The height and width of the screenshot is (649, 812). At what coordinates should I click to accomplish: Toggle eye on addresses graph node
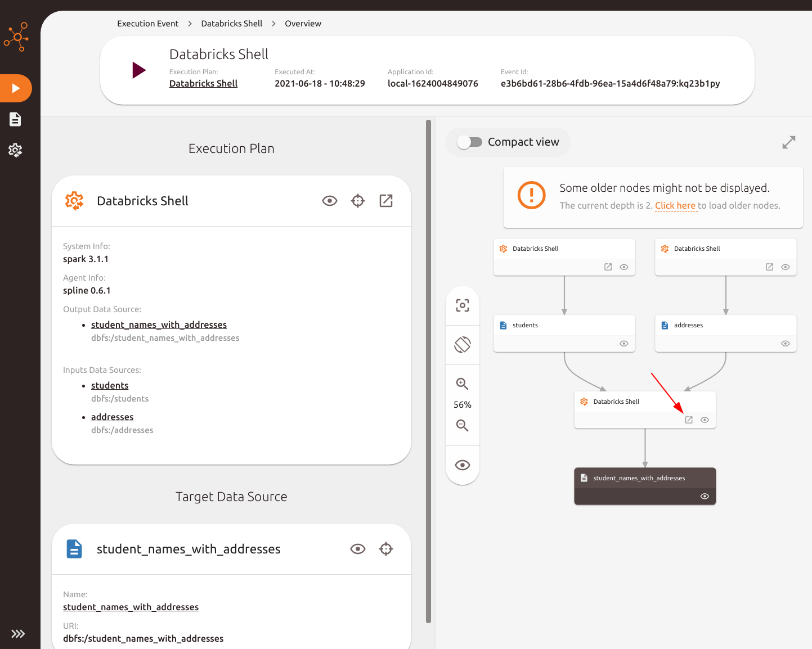786,344
